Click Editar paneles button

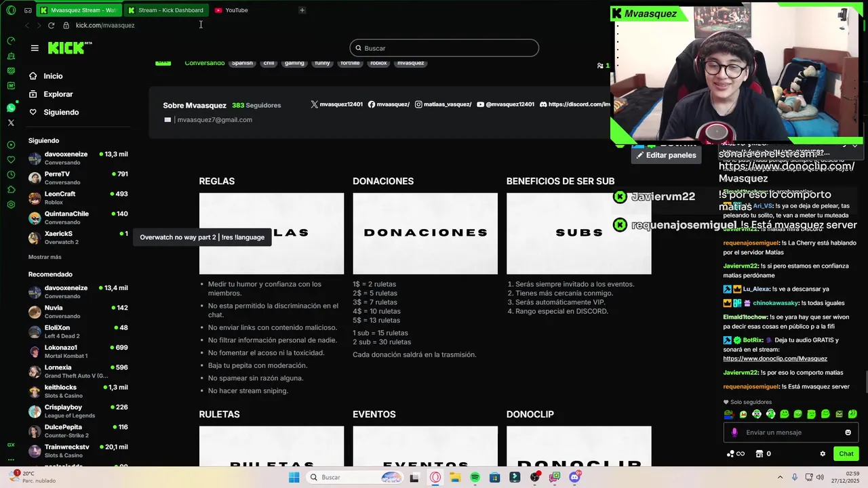tap(666, 155)
